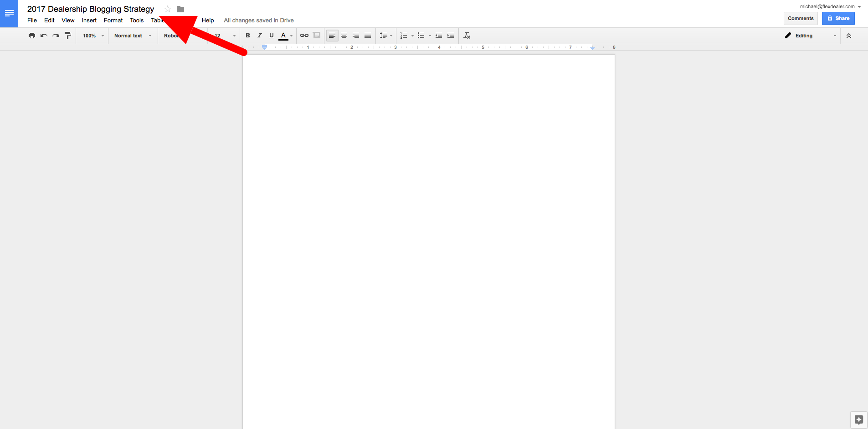Click the Undo arrow icon

(44, 36)
